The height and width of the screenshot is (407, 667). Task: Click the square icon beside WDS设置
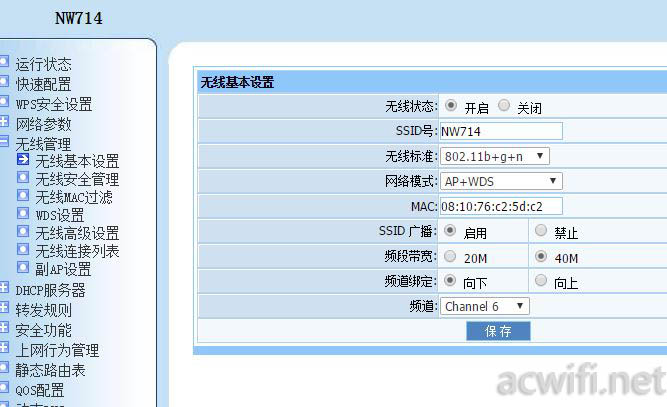tap(23, 213)
